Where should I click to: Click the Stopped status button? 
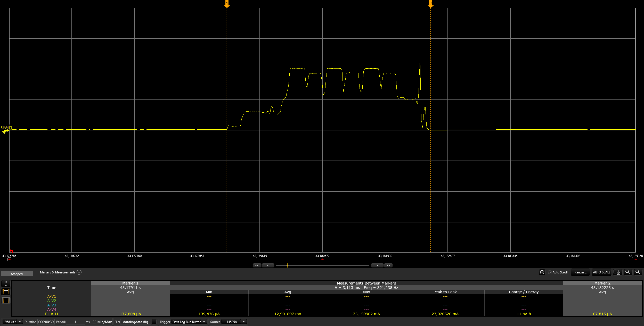click(x=17, y=274)
